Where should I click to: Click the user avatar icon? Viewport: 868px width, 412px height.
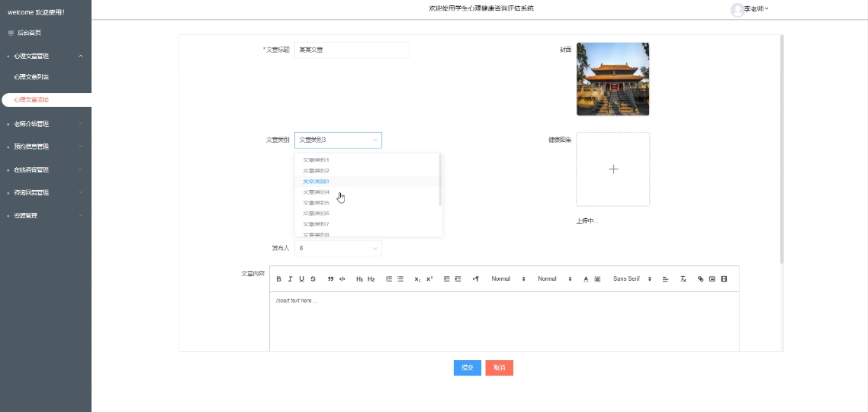pos(738,9)
